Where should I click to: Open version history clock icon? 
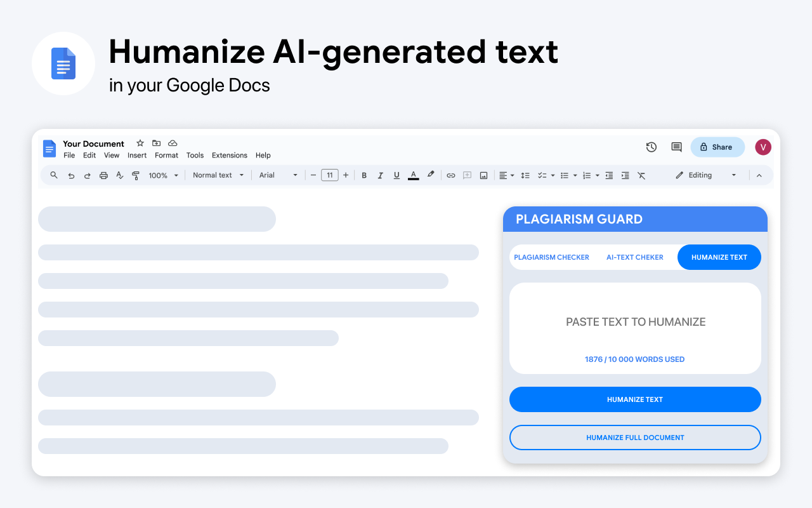652,147
